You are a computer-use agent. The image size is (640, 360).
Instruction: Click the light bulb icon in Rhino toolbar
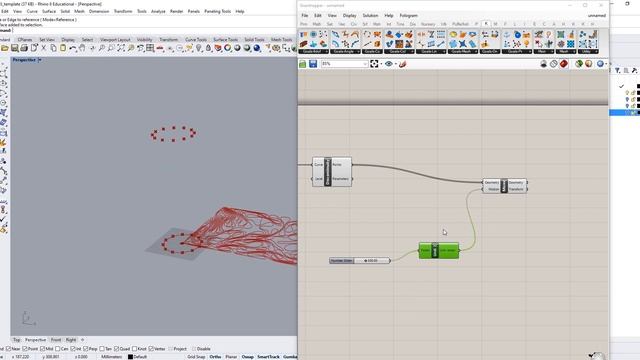pos(199,48)
